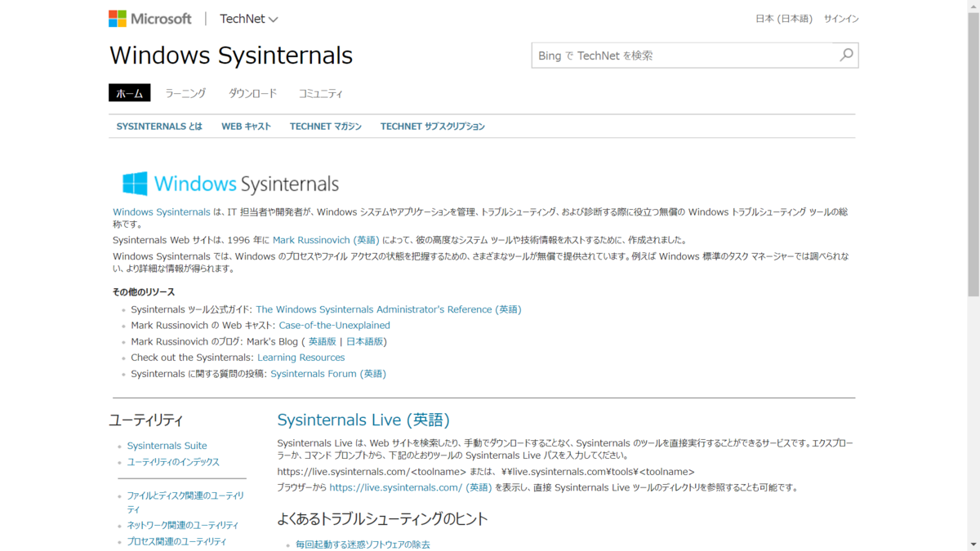Open TECHNET サブスクリプション submenu item
Image resolution: width=980 pixels, height=551 pixels.
click(433, 127)
